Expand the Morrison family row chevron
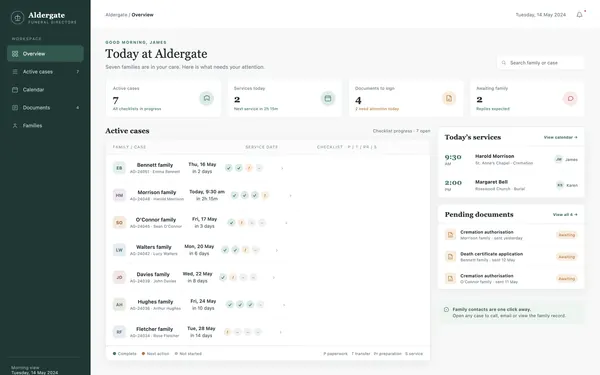 (x=290, y=196)
